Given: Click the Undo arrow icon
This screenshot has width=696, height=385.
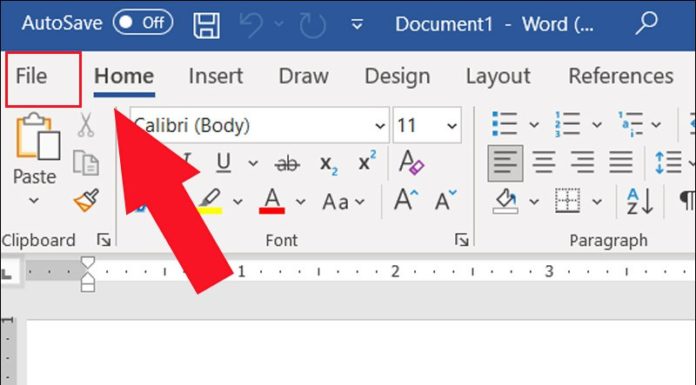Looking at the screenshot, I should [251, 24].
